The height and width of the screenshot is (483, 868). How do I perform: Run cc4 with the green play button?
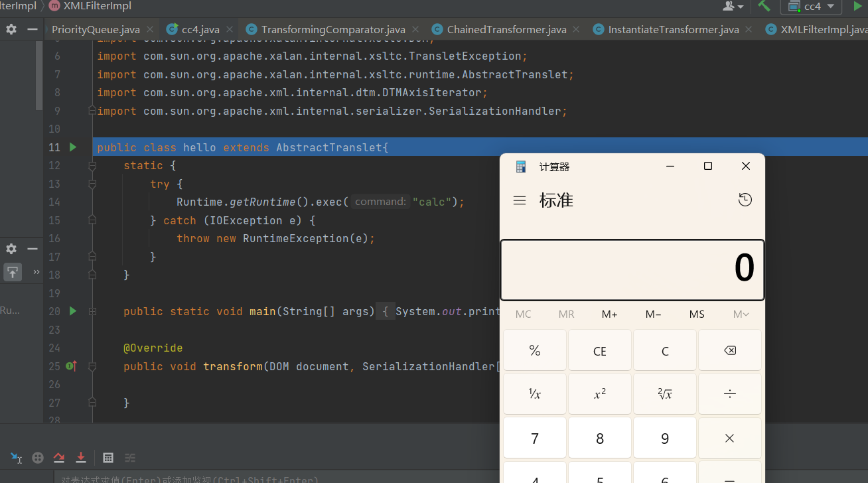857,6
